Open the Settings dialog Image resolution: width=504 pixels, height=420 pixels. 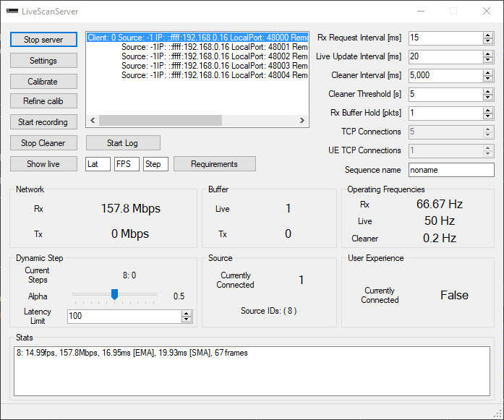tap(43, 61)
